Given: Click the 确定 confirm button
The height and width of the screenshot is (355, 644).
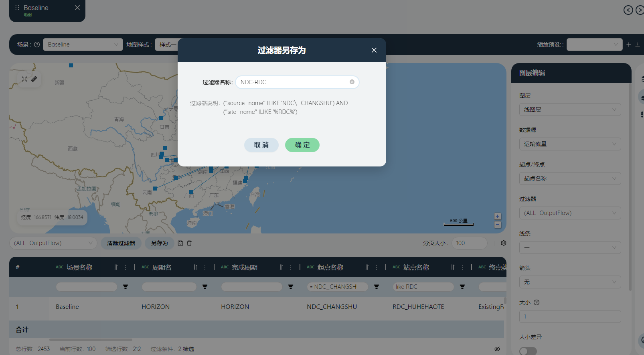Looking at the screenshot, I should 302,145.
